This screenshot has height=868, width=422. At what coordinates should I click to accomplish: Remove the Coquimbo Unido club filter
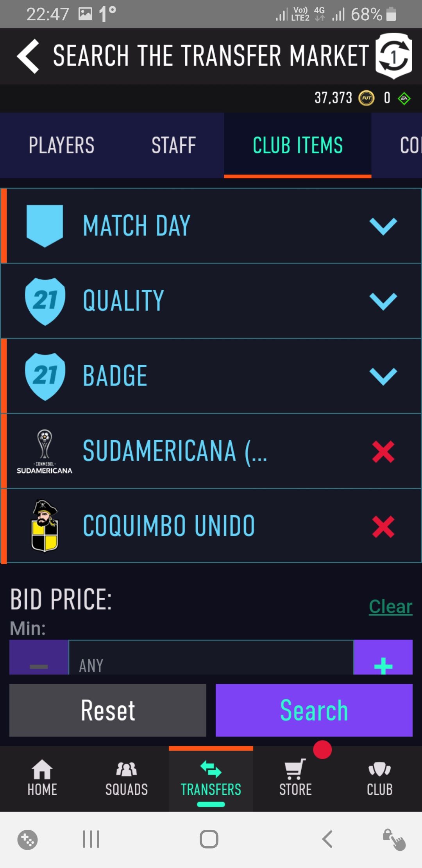tap(383, 526)
